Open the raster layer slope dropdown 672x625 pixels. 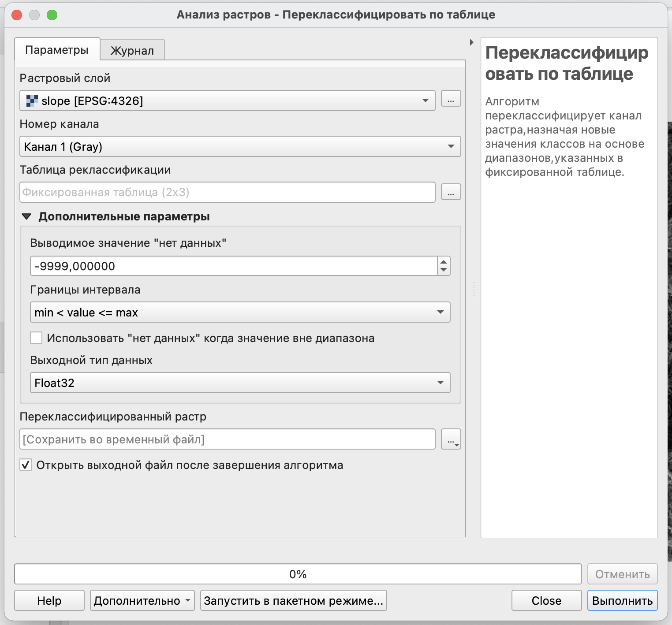click(227, 100)
